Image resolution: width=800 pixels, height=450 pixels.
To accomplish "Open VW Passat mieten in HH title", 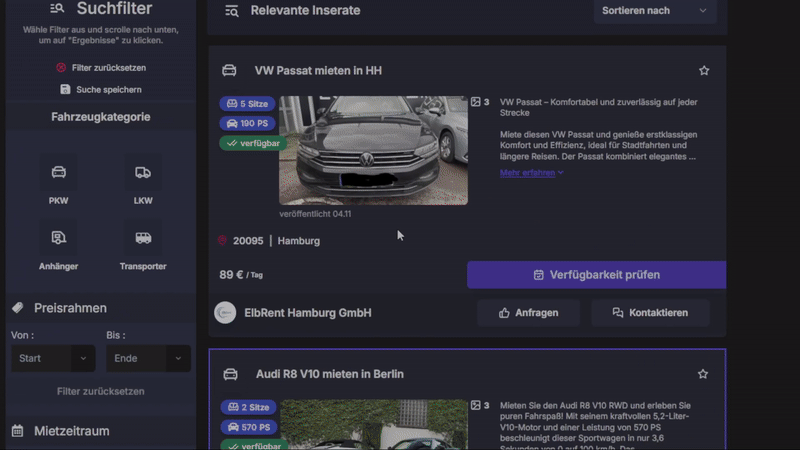I will [318, 70].
